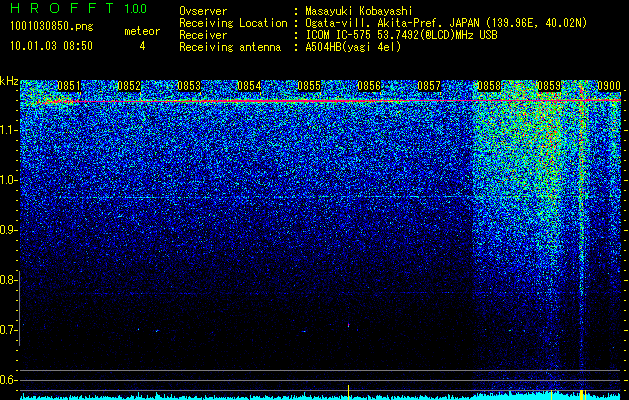Click the 1.1 frequency axis label
This screenshot has width=629, height=400.
7,130
